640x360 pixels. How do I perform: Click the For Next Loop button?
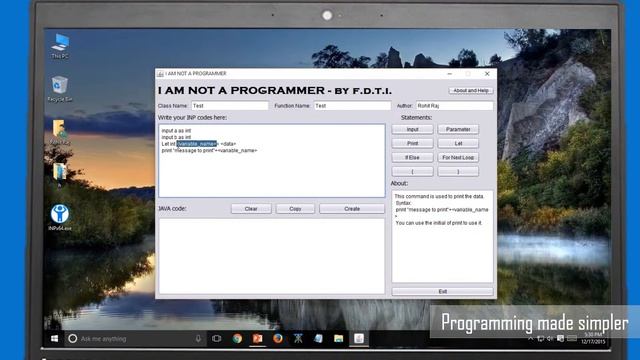(458, 158)
